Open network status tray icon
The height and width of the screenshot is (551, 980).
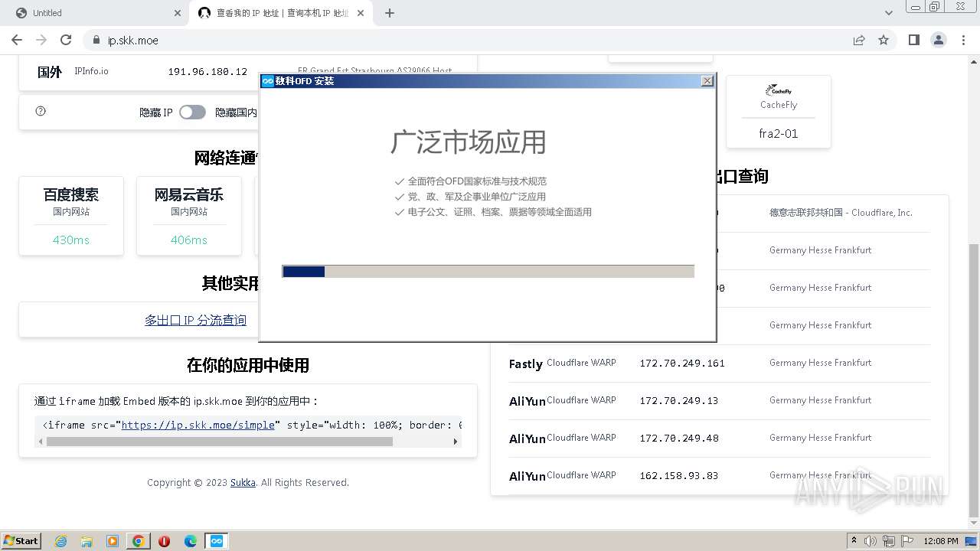890,541
